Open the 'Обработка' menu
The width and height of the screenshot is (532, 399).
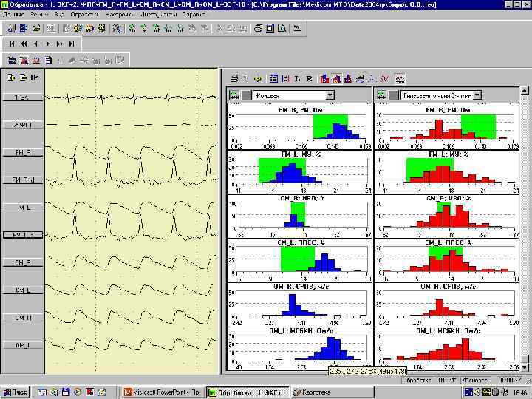click(84, 15)
